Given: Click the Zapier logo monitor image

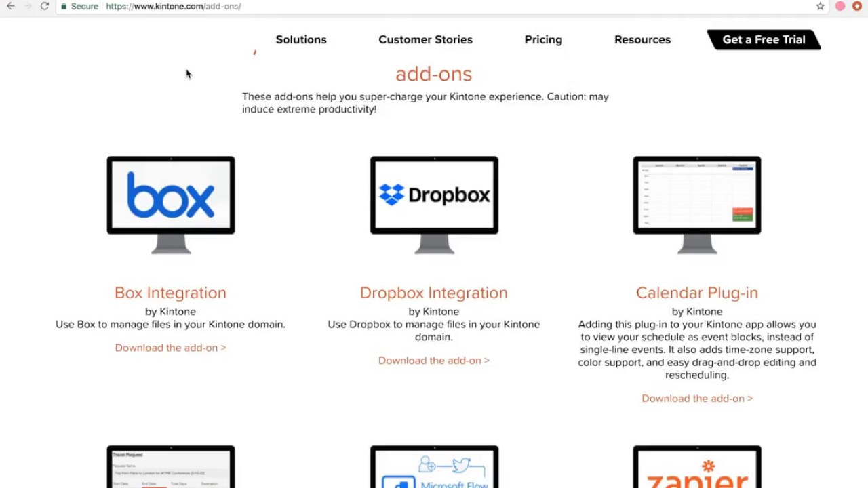Looking at the screenshot, I should pos(697,466).
